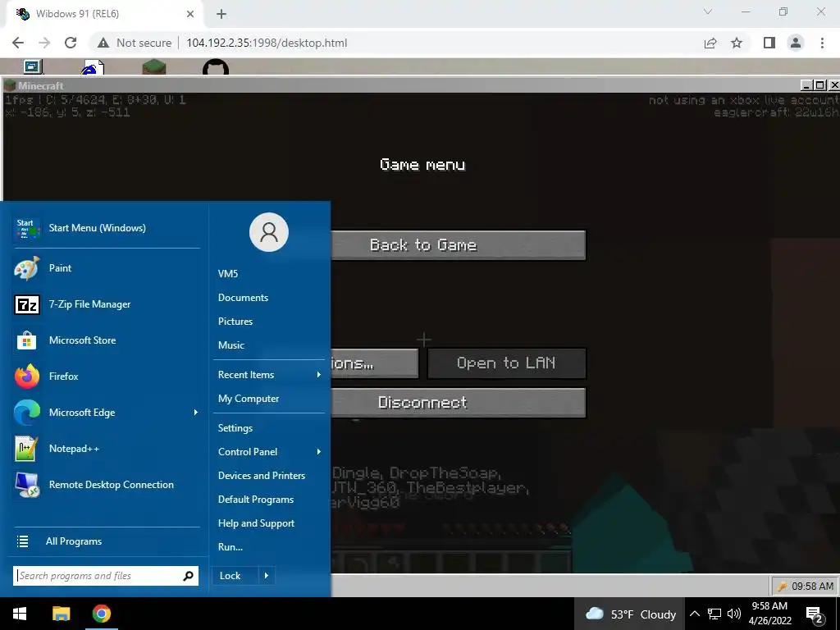Show hidden tray icons chevron

click(x=694, y=614)
